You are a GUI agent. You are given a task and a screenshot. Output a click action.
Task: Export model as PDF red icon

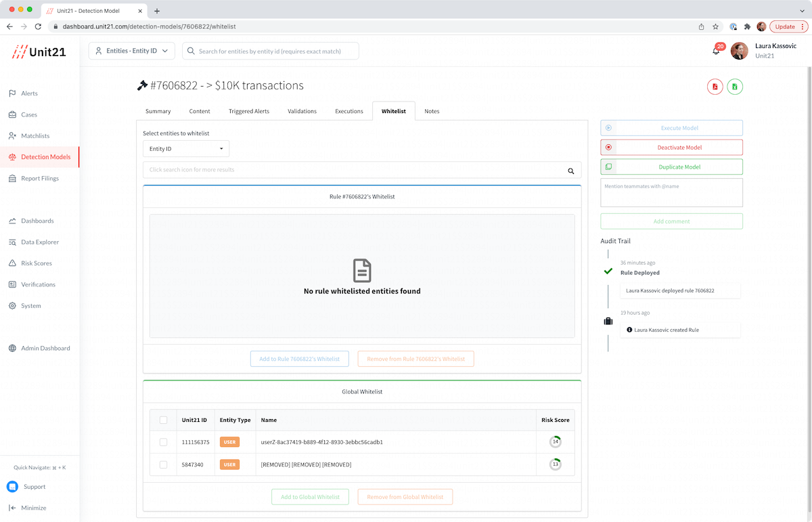[715, 87]
